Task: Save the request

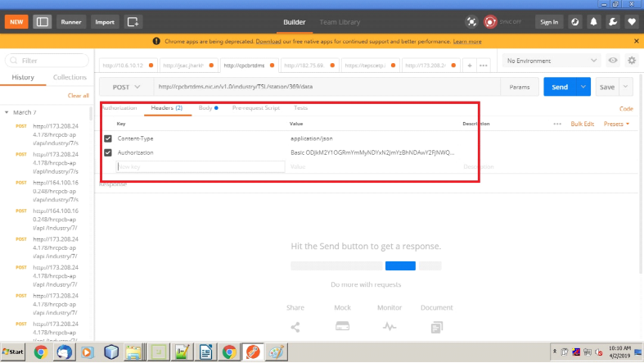Action: pos(607,87)
